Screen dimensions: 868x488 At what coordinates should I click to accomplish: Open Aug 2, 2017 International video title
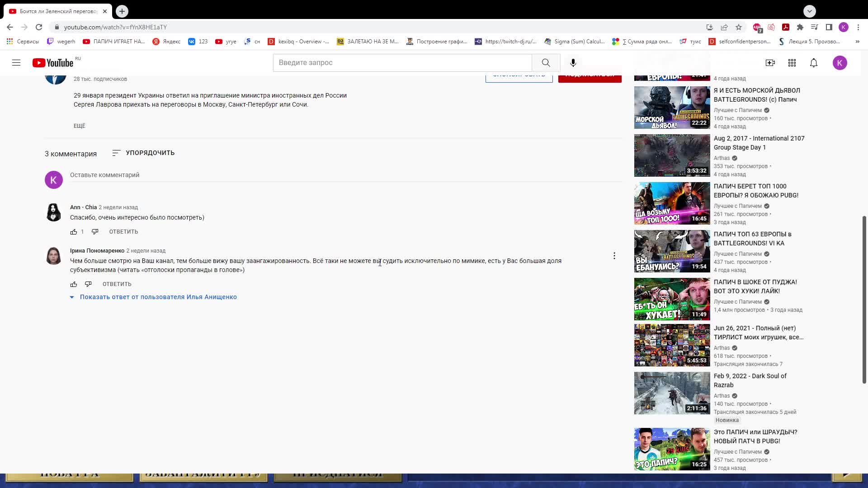pos(759,143)
